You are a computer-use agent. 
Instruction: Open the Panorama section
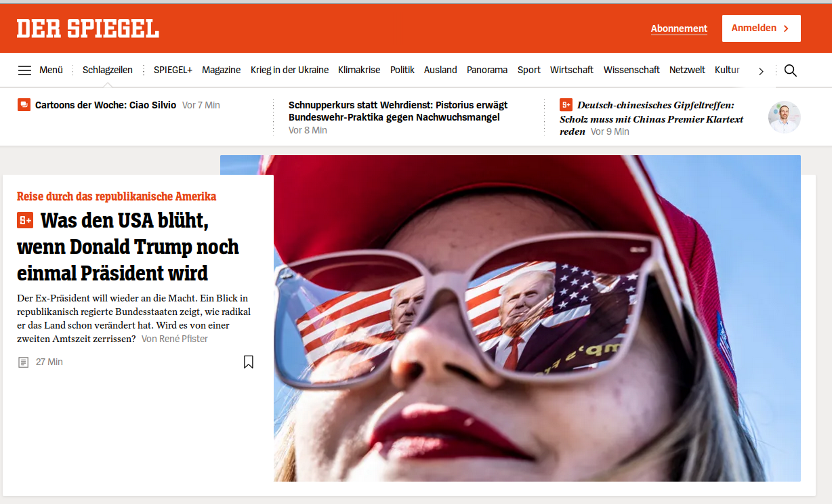[487, 70]
